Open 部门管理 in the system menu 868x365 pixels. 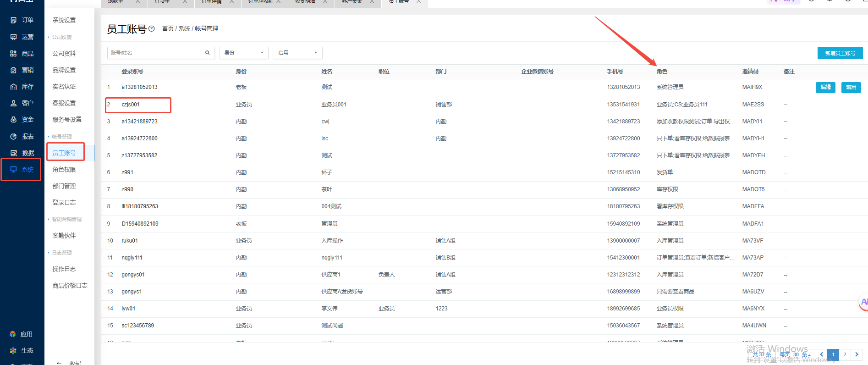(x=64, y=186)
